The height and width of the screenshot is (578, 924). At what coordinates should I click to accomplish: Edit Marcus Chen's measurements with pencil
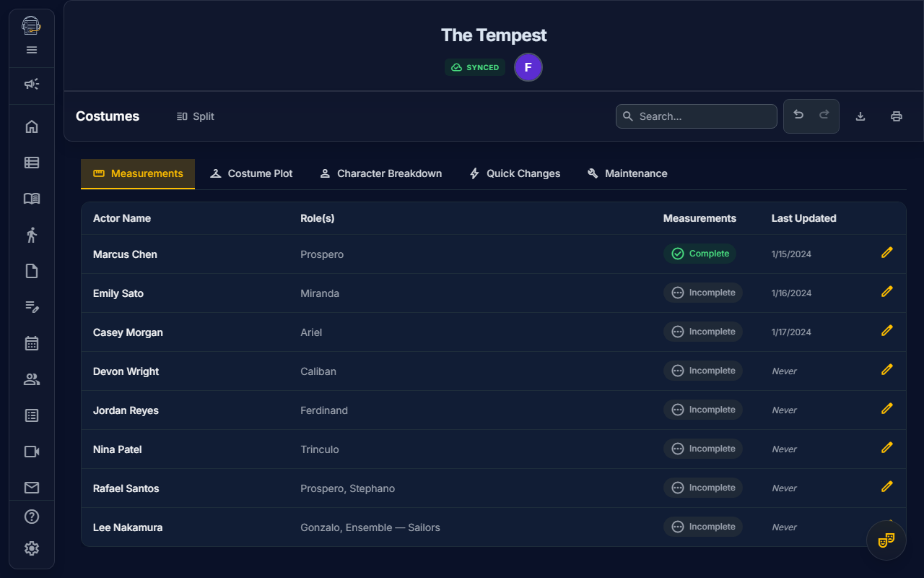(x=887, y=252)
